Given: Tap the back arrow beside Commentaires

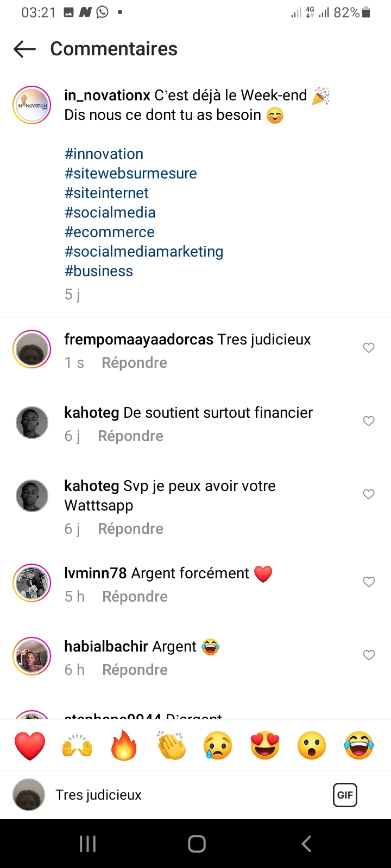Looking at the screenshot, I should pos(24,49).
